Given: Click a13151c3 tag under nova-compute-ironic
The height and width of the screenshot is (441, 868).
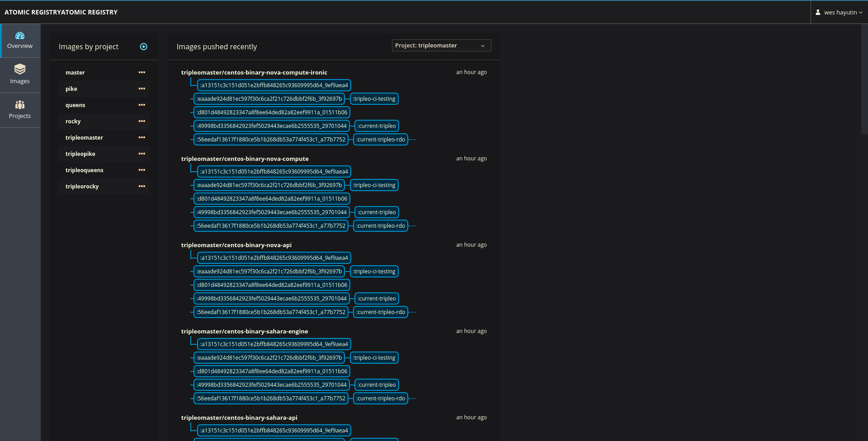Looking at the screenshot, I should 274,85.
